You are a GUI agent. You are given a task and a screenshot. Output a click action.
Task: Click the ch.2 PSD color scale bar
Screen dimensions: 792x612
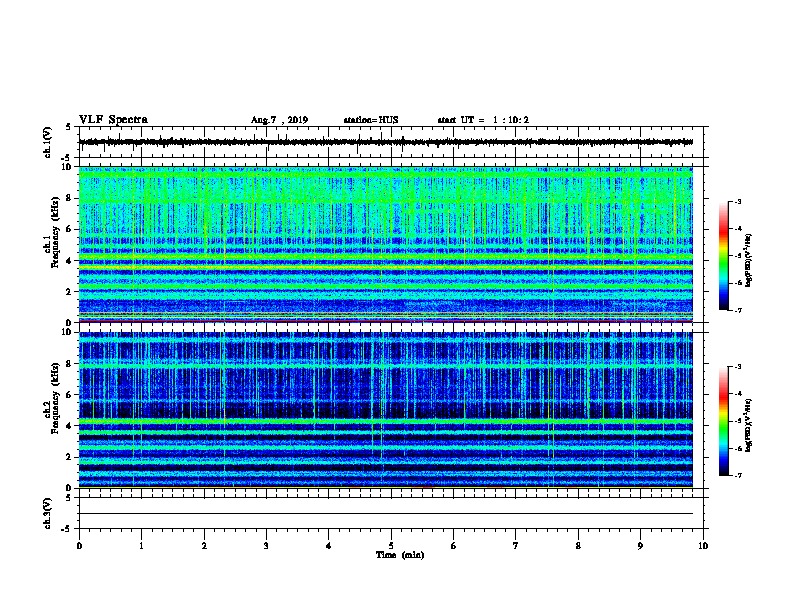coord(723,421)
